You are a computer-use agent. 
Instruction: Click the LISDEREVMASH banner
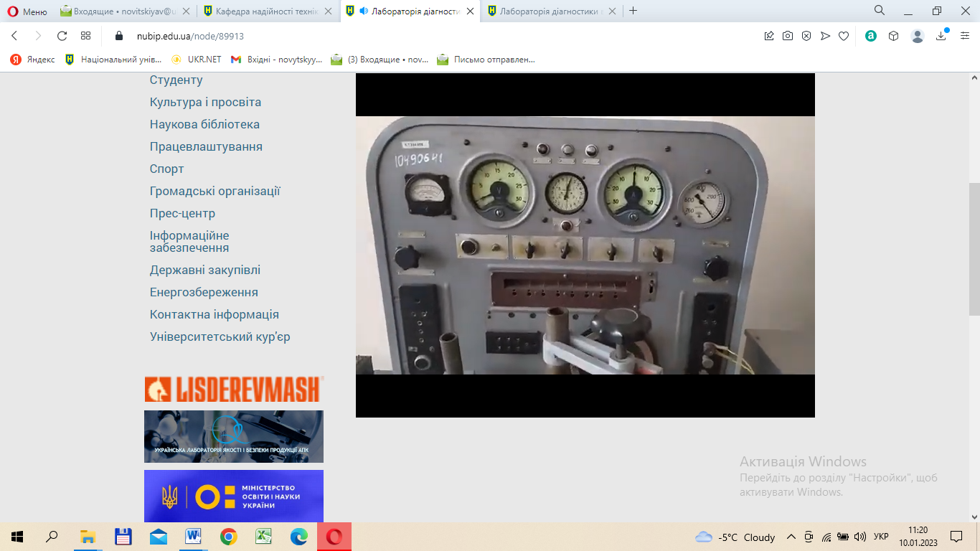234,388
